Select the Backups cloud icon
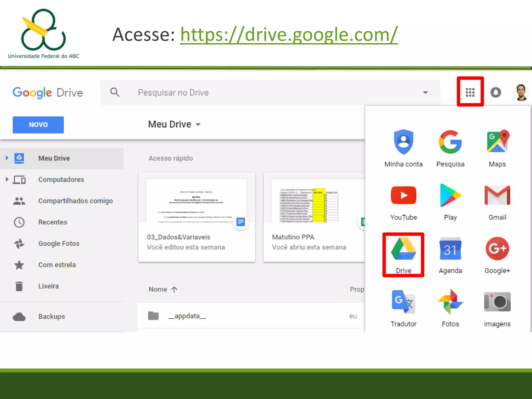 click(19, 317)
